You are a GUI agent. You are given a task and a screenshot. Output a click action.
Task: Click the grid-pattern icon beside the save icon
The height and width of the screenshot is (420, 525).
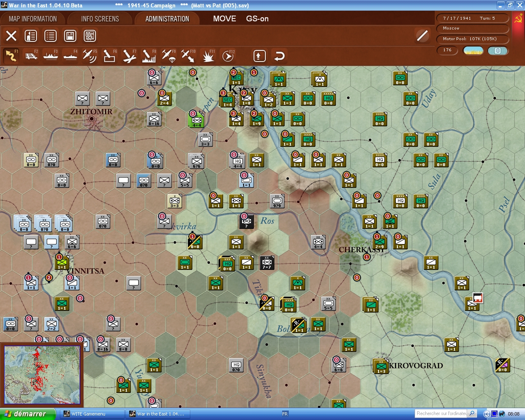(x=90, y=36)
